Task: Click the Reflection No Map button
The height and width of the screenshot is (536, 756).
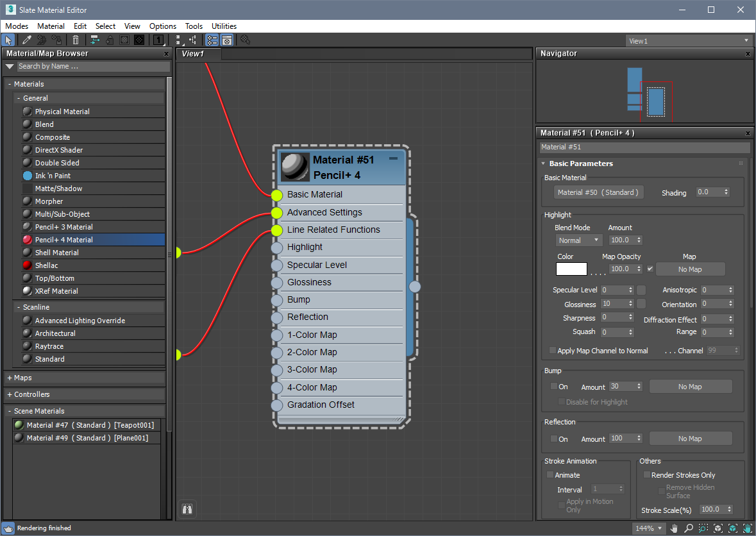Action: coord(690,439)
